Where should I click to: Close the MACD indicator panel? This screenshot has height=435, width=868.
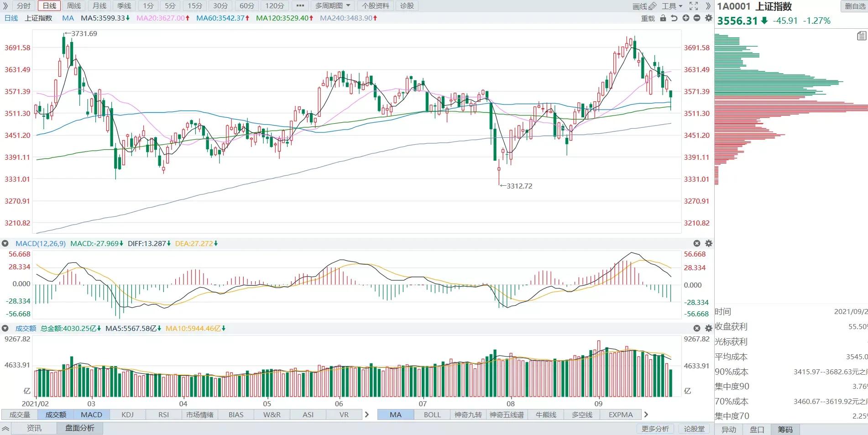(697, 244)
